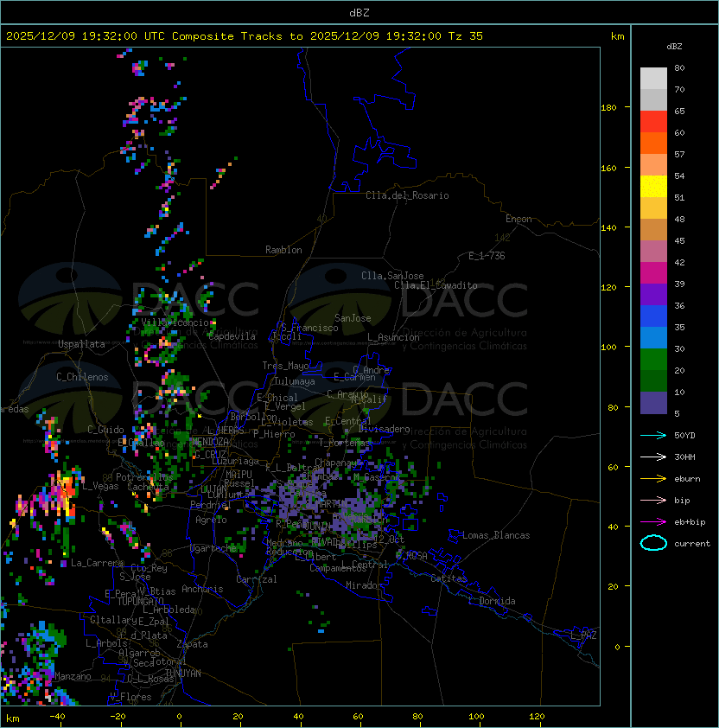Click the '120' tick on the bottom axis
Screen dimensions: 719x728
537,717
